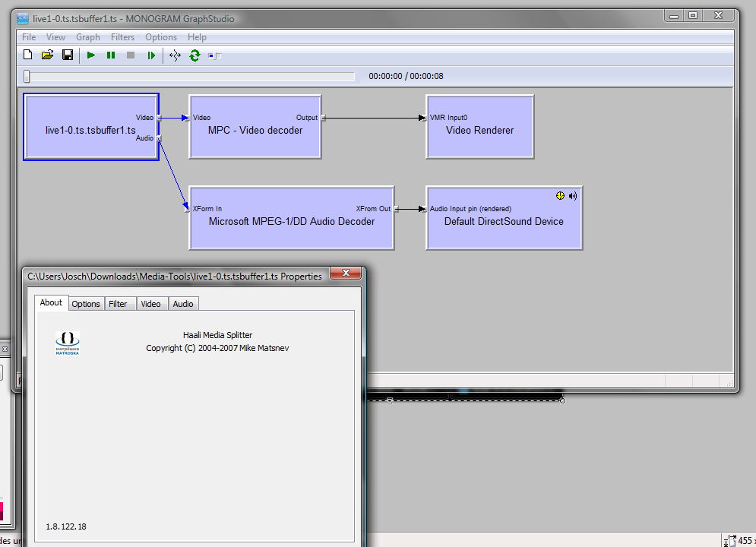
Task: Switch to the Filter tab
Action: click(118, 304)
